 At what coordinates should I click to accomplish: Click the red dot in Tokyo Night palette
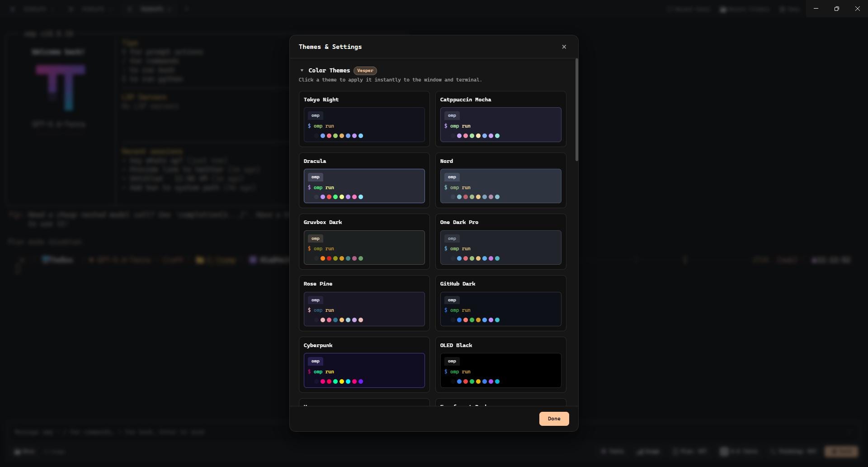(x=329, y=136)
